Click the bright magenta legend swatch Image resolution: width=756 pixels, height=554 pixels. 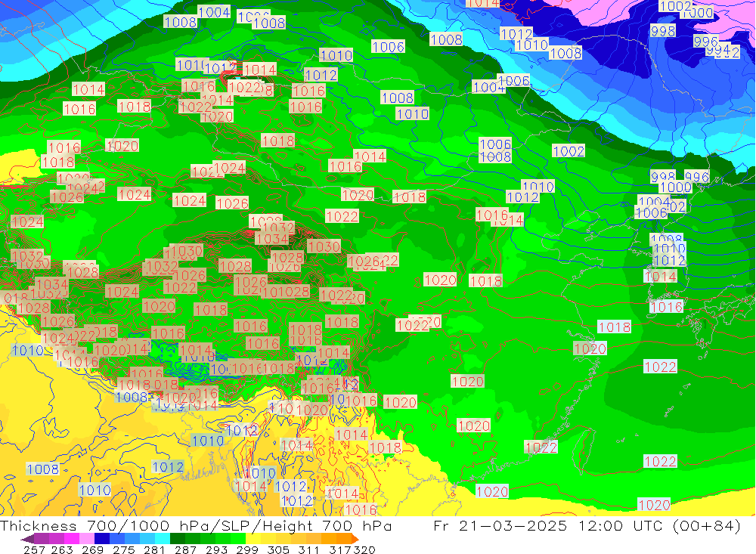click(x=72, y=539)
